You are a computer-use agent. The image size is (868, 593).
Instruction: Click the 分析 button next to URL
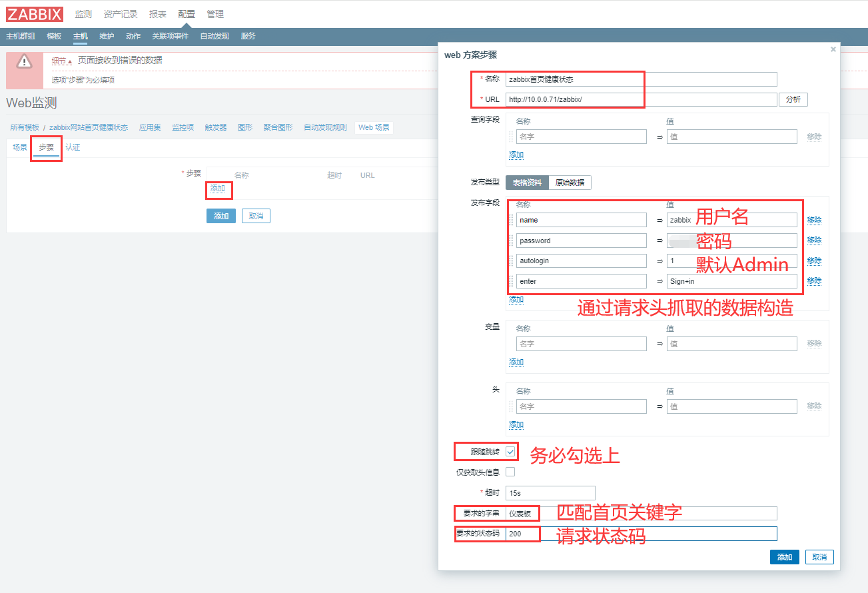click(793, 99)
